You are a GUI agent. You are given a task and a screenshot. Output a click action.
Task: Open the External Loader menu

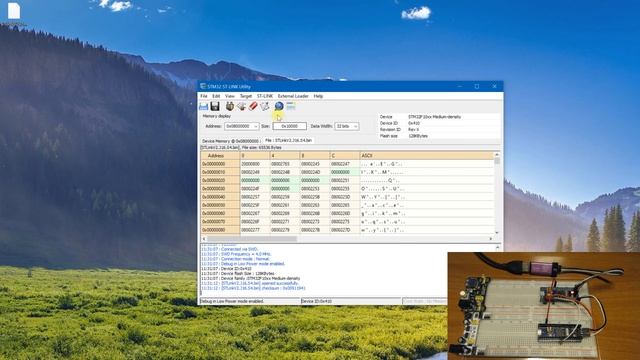[x=293, y=96]
